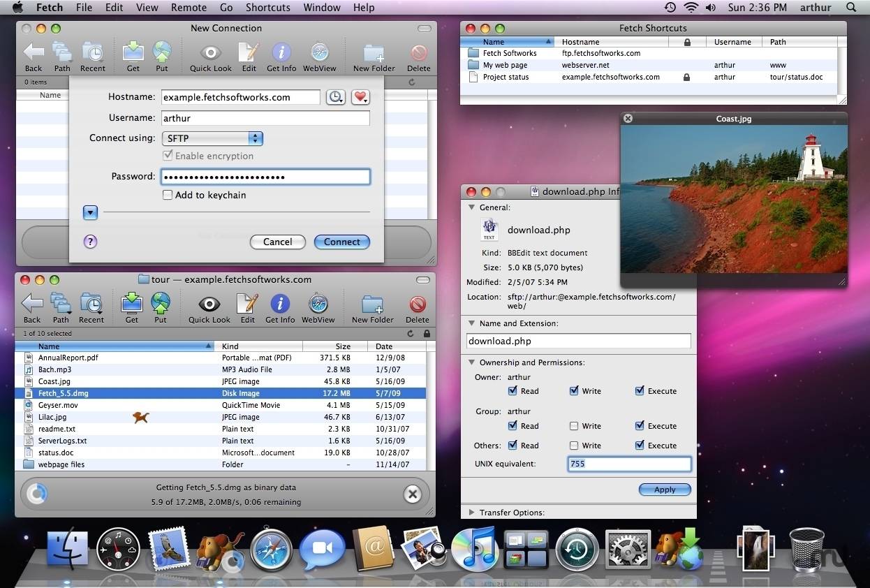This screenshot has height=588, width=870.
Task: Open Connect using SFTP dropdown
Action: click(x=212, y=138)
